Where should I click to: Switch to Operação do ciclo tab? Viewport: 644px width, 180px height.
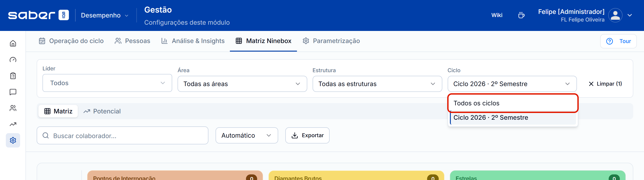click(x=71, y=41)
